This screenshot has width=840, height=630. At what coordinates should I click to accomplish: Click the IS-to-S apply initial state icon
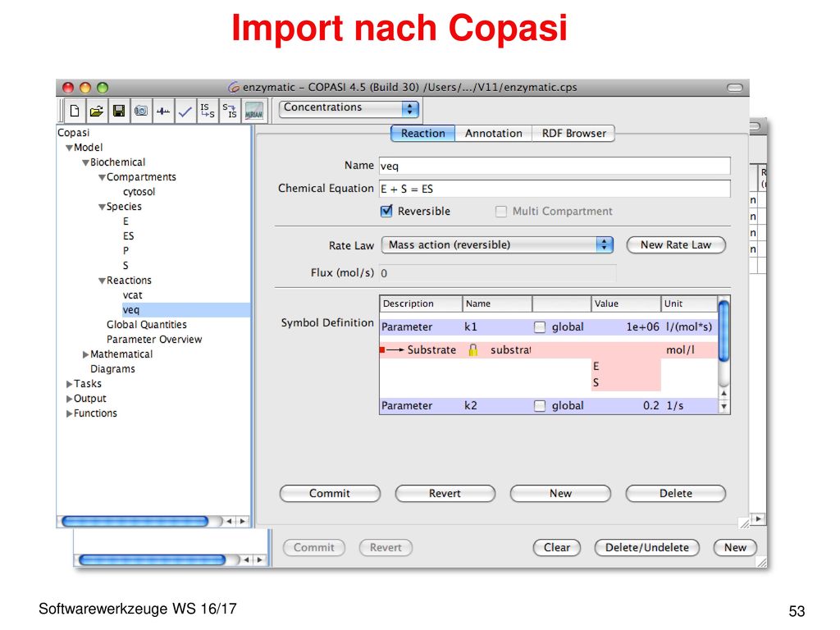click(x=208, y=111)
